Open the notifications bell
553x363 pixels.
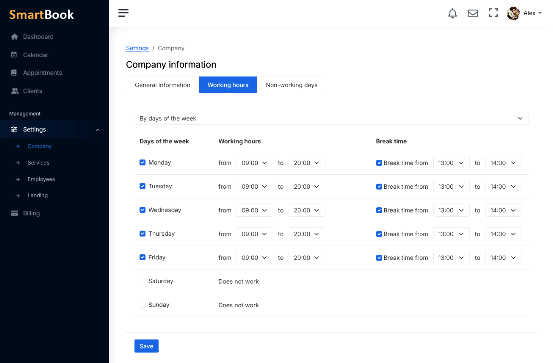pos(452,13)
